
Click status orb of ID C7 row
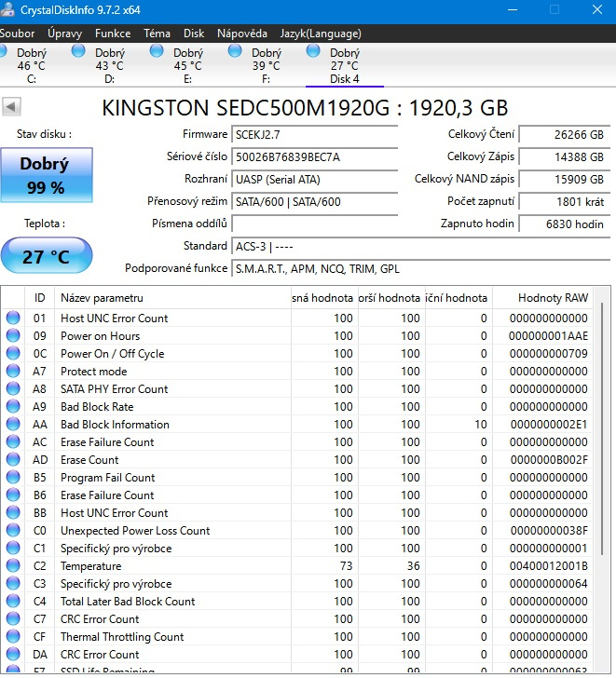pos(13,618)
